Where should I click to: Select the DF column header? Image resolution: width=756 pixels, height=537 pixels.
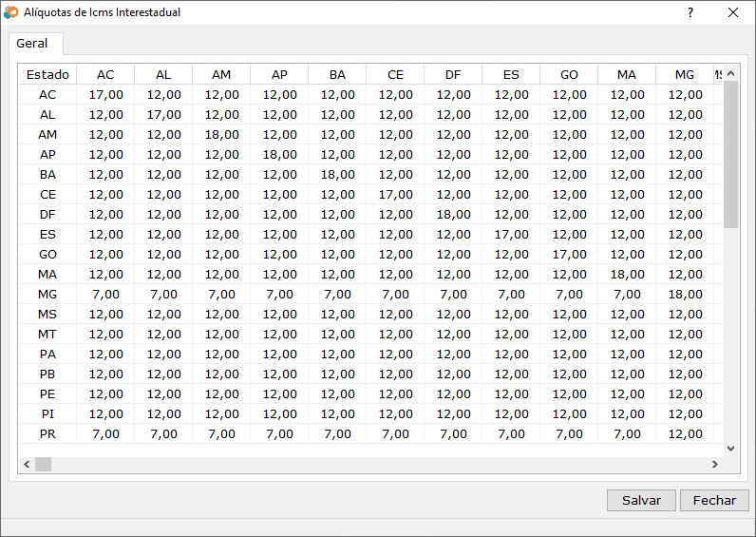point(453,75)
